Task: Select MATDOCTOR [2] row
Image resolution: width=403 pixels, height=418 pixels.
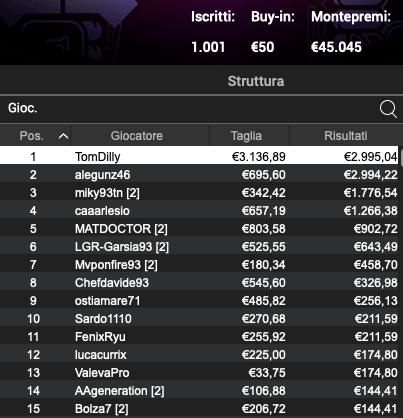Action: tap(199, 229)
